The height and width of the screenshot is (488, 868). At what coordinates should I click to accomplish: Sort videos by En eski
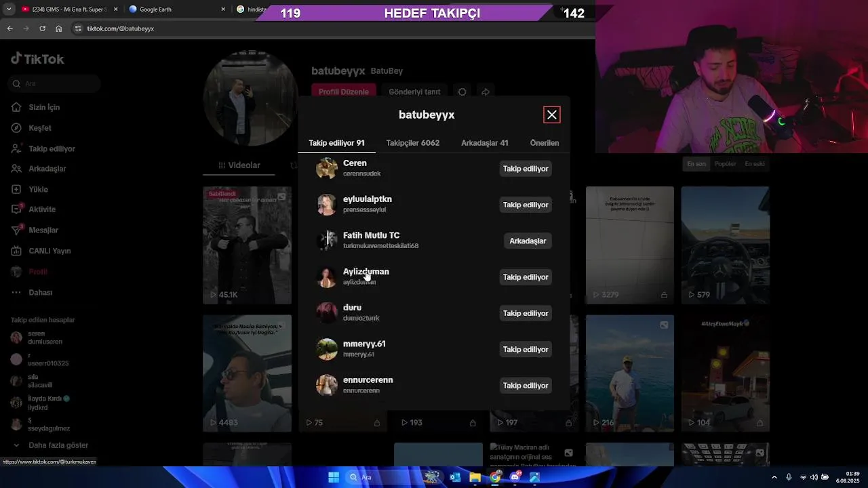(x=755, y=164)
